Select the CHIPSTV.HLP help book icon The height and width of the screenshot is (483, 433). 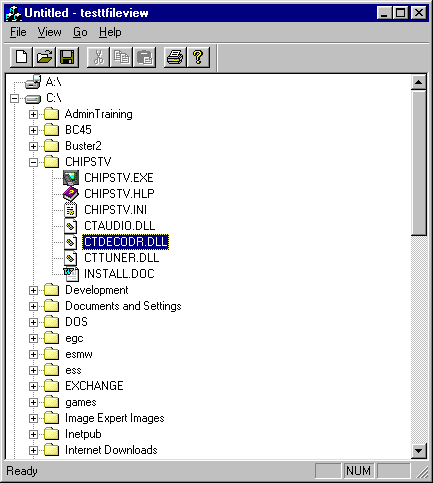[71, 194]
